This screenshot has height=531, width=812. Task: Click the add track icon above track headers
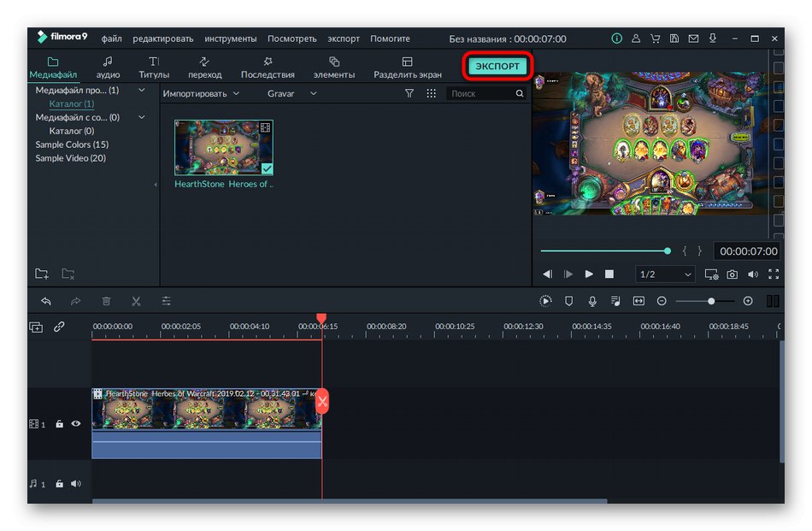pos(36,327)
